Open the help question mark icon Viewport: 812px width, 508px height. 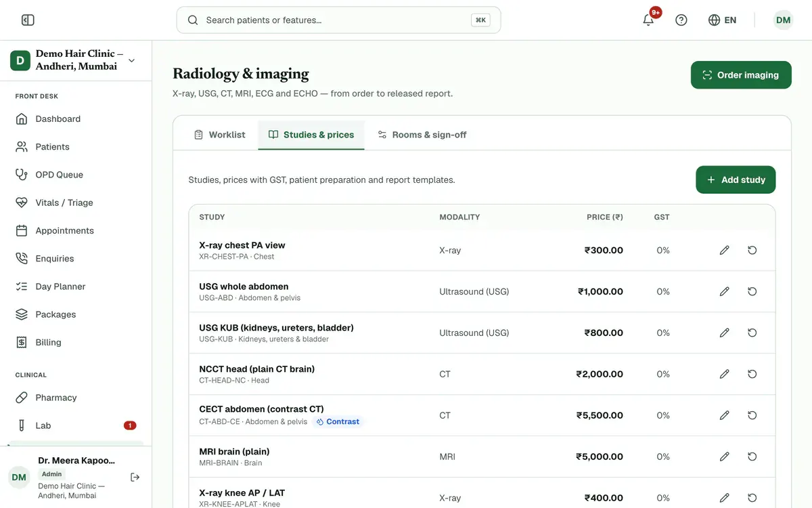(681, 20)
